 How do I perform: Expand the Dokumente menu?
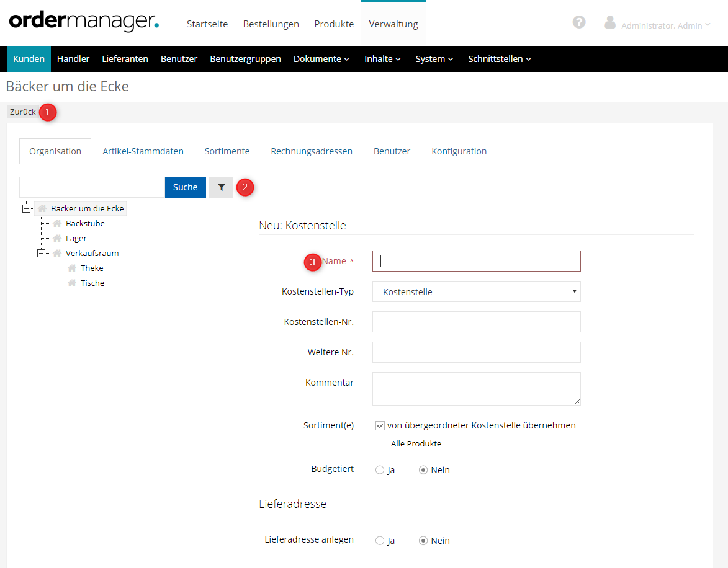pyautogui.click(x=321, y=59)
